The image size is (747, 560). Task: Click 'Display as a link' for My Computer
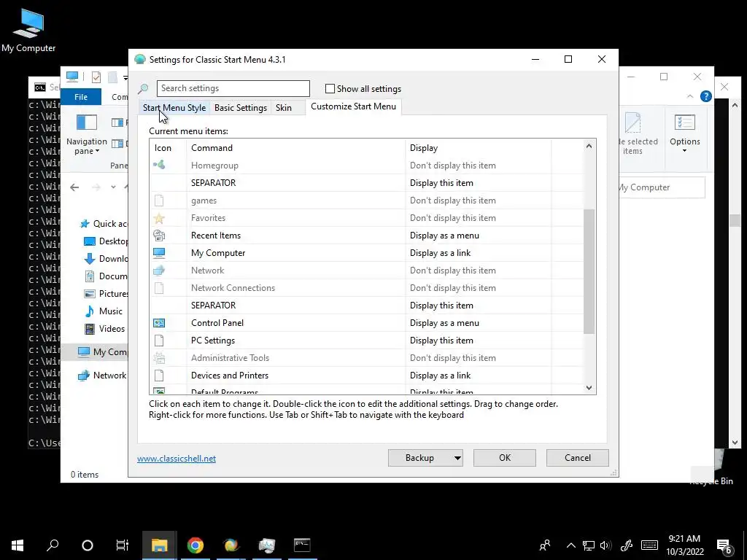pos(440,253)
